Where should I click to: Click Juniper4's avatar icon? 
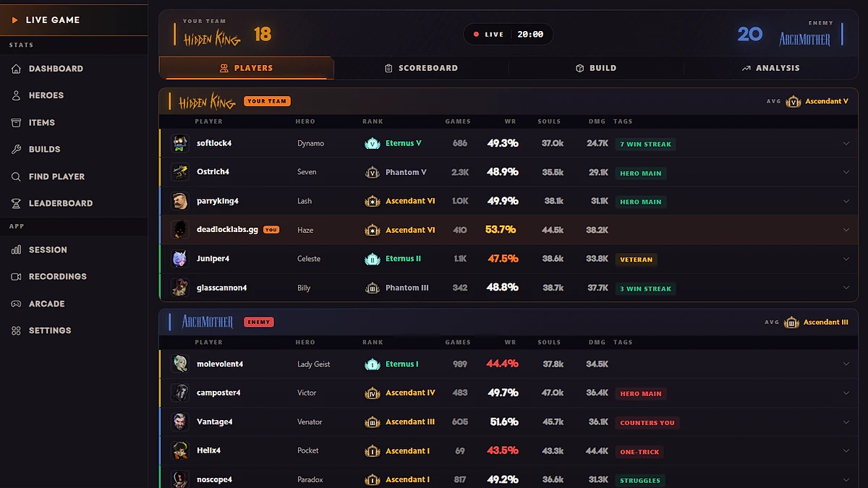tap(180, 259)
